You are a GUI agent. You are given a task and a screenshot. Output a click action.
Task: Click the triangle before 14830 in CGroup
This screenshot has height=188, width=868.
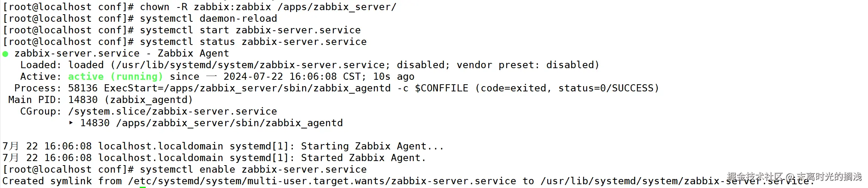tap(71, 123)
